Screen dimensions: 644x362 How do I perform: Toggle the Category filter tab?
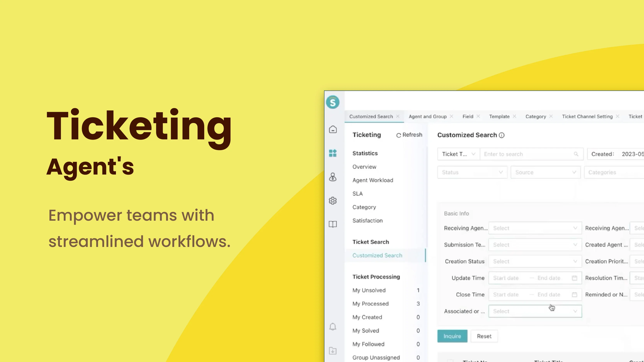tap(536, 116)
